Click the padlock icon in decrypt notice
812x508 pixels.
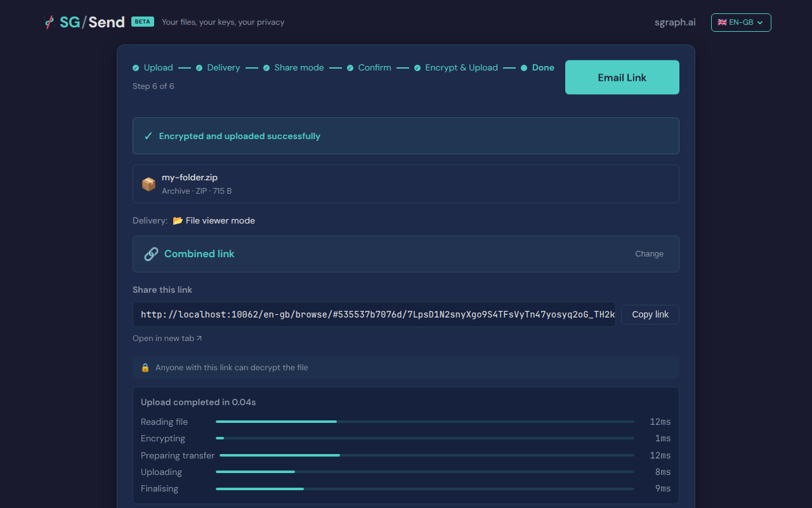pyautogui.click(x=145, y=368)
